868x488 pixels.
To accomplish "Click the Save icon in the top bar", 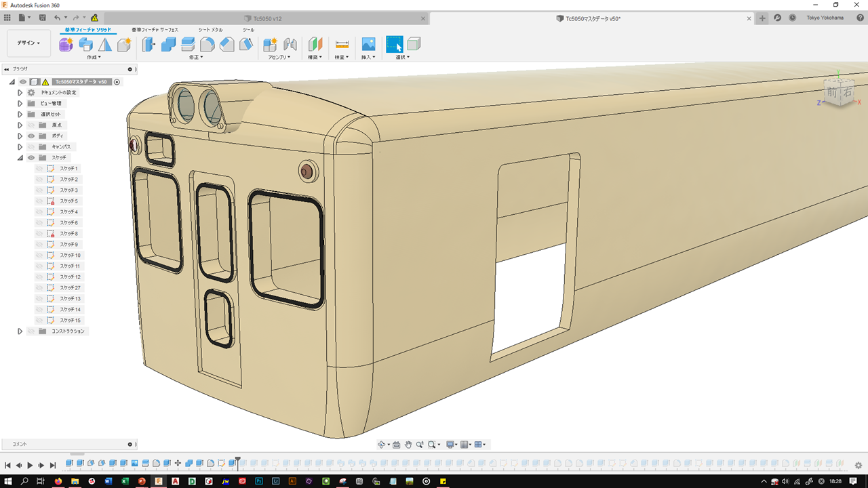I will [x=43, y=18].
